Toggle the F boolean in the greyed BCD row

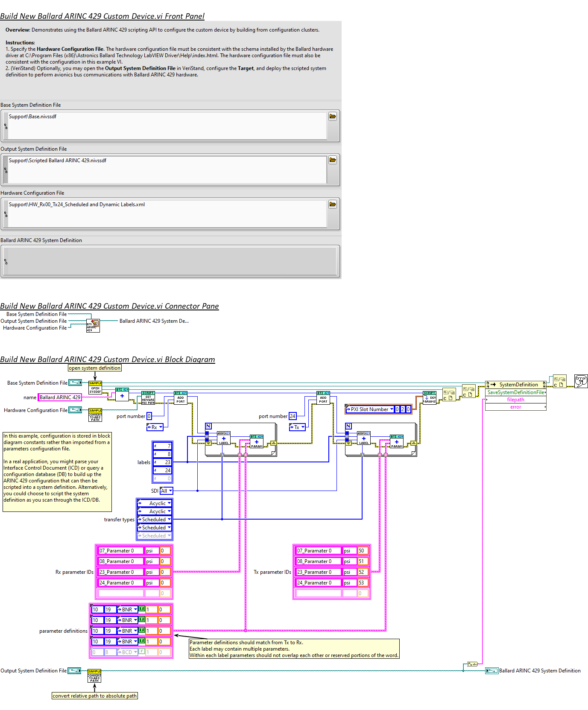[141, 652]
